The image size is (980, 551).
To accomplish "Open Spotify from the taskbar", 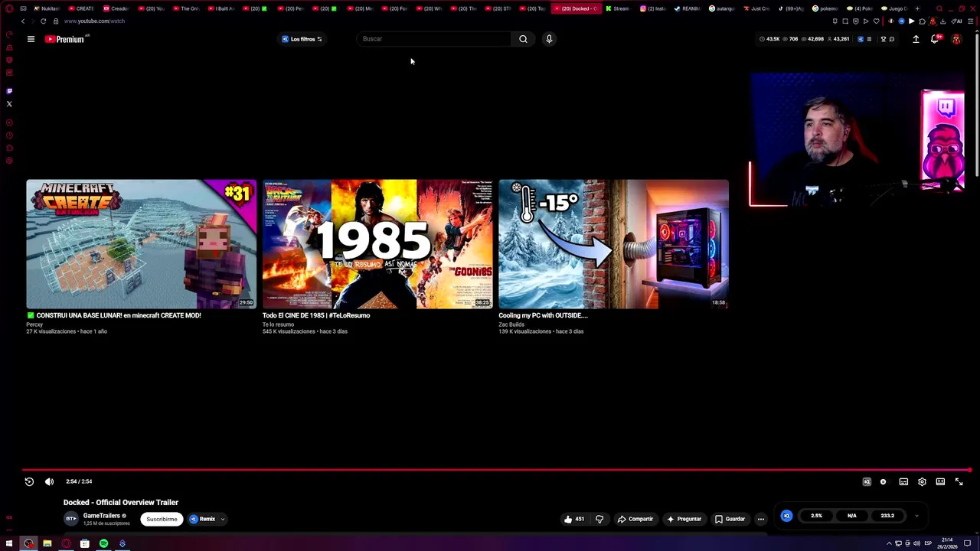I will pos(103,543).
